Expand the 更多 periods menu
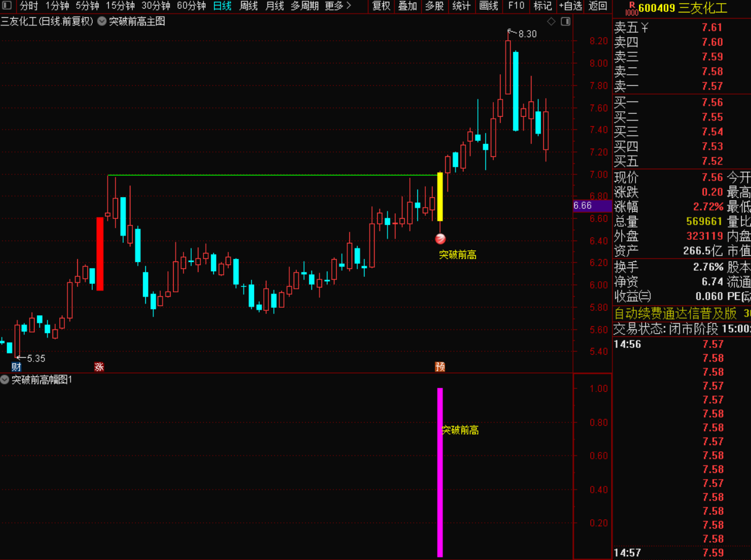The image size is (751, 560). click(x=337, y=6)
